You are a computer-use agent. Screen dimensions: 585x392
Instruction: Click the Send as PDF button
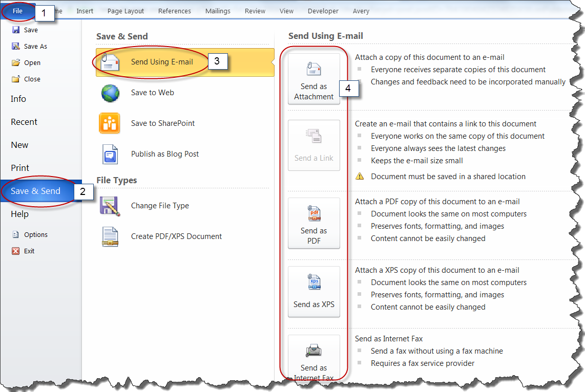314,223
